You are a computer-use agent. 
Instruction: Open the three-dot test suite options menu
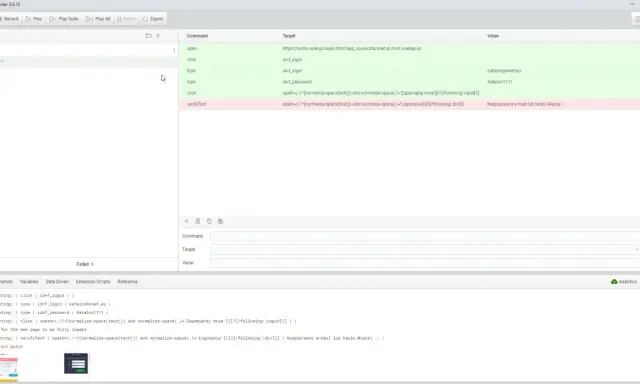click(x=174, y=50)
